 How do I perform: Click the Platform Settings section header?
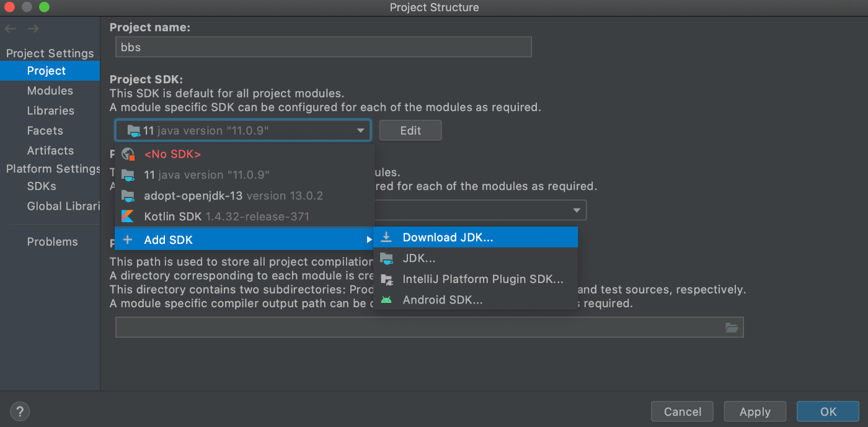click(x=53, y=169)
